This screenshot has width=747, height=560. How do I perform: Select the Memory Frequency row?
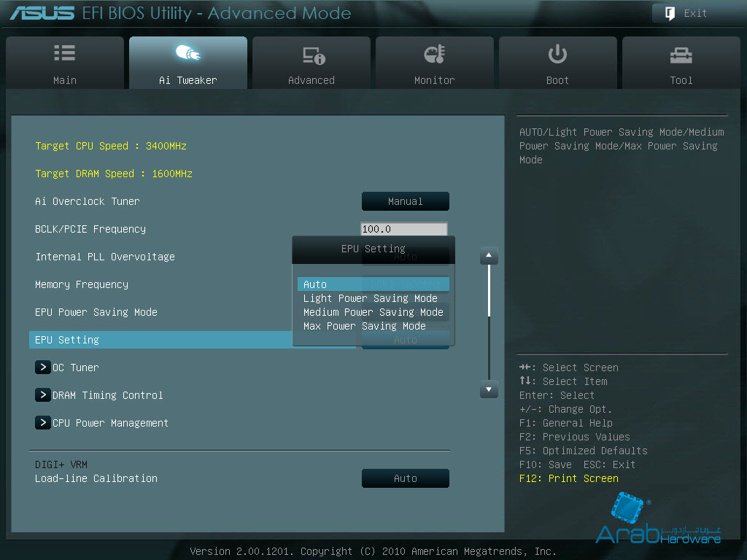tap(82, 284)
